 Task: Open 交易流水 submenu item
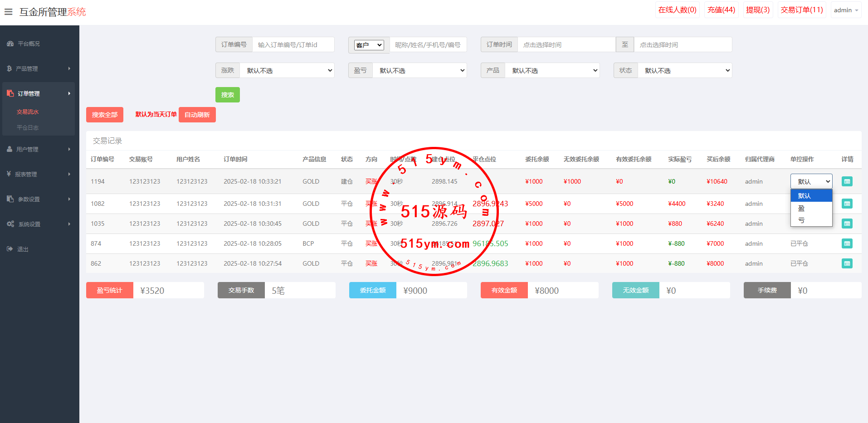[28, 112]
